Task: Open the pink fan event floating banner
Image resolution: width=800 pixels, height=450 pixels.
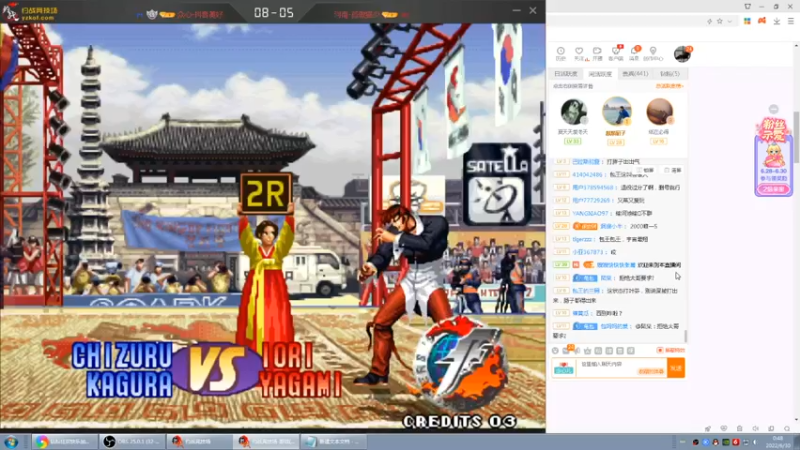Action: 773,156
